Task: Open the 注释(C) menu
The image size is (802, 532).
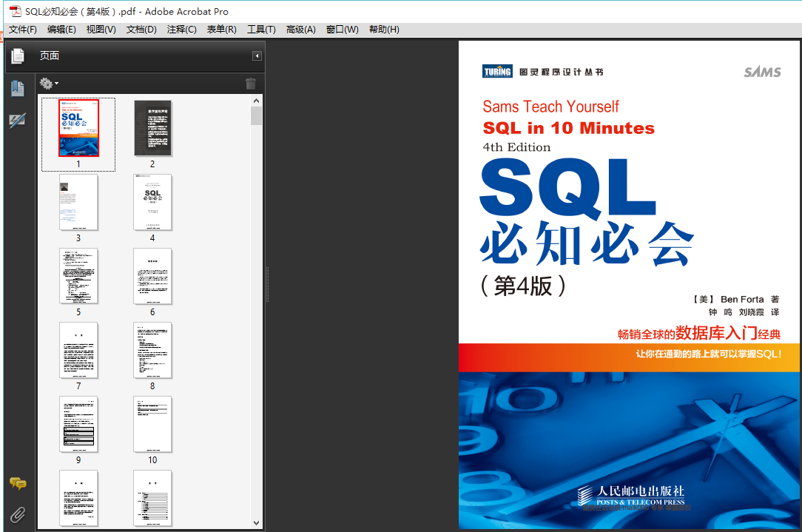Action: point(181,30)
